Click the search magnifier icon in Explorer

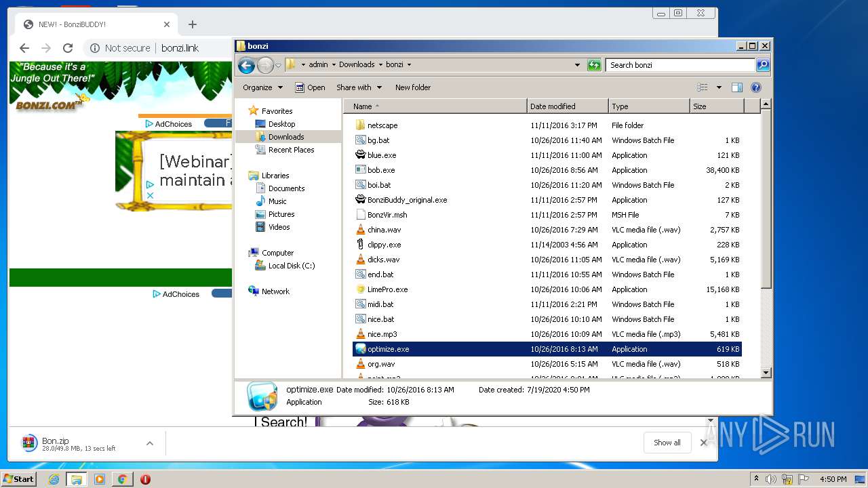coord(763,65)
